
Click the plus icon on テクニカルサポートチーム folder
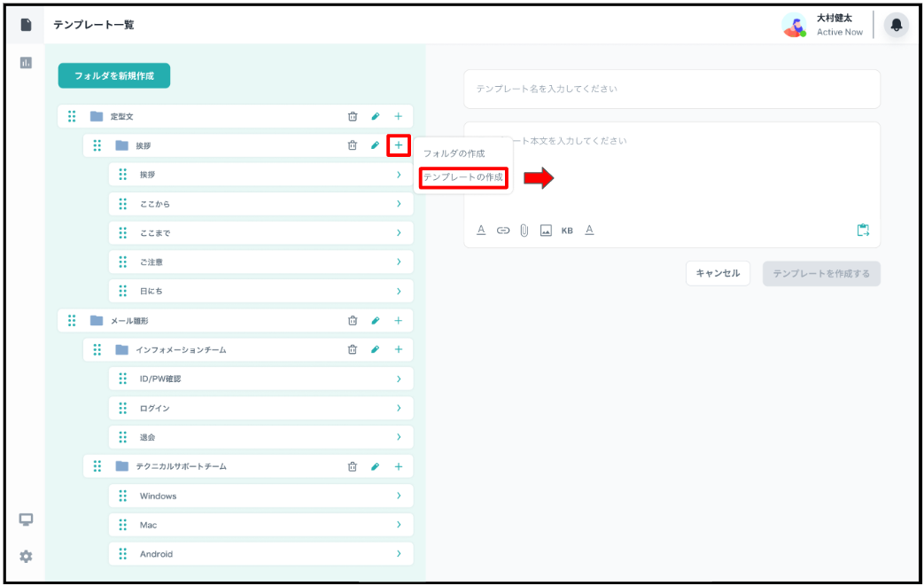398,466
